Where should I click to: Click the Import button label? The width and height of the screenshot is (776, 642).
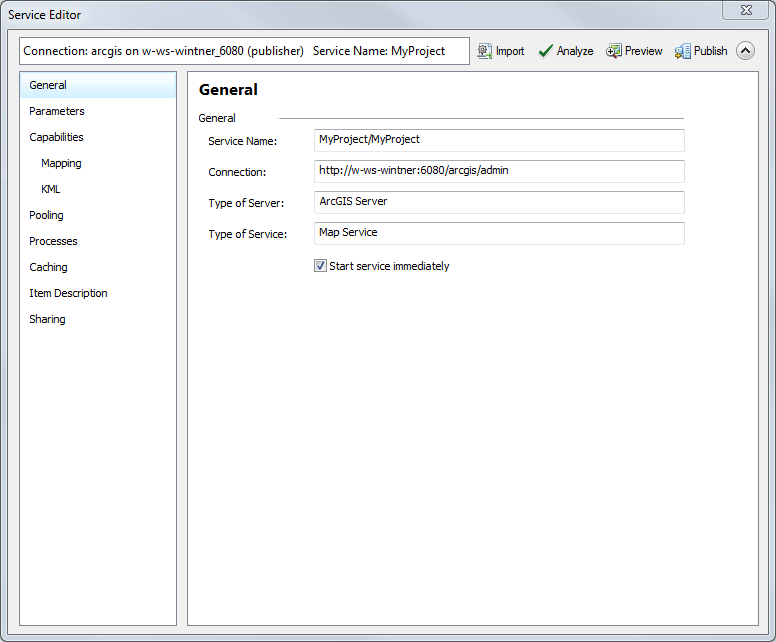(x=510, y=51)
